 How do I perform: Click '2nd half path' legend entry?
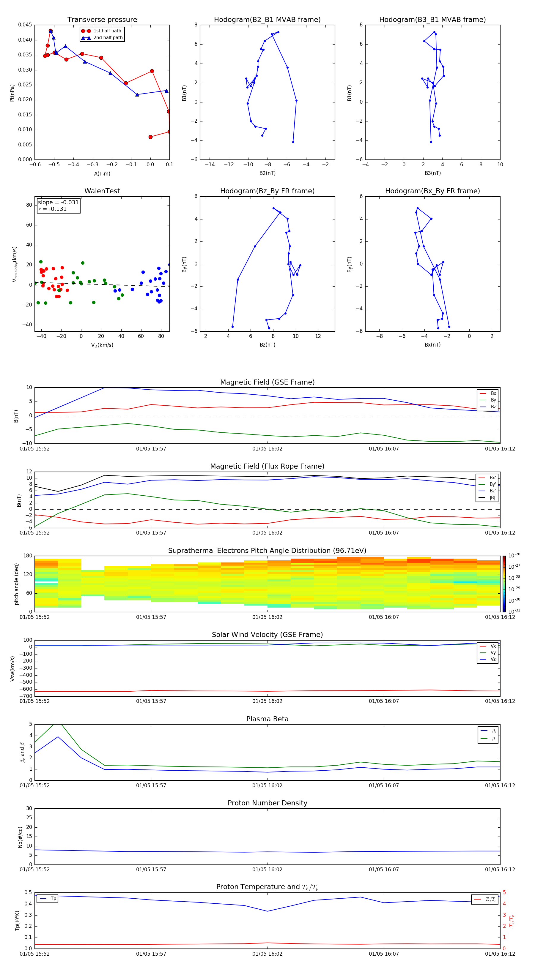(102, 38)
